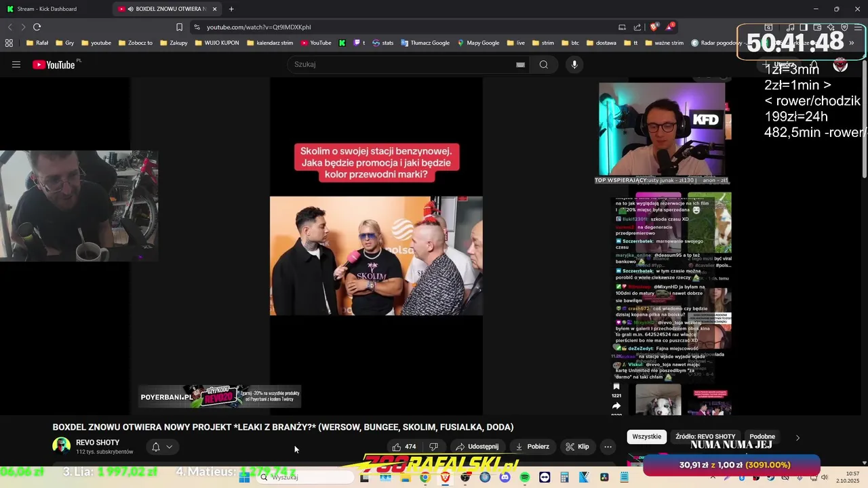Screen dimensions: 868x488
Task: Open the Brave Rewards triangle icon
Action: click(670, 27)
